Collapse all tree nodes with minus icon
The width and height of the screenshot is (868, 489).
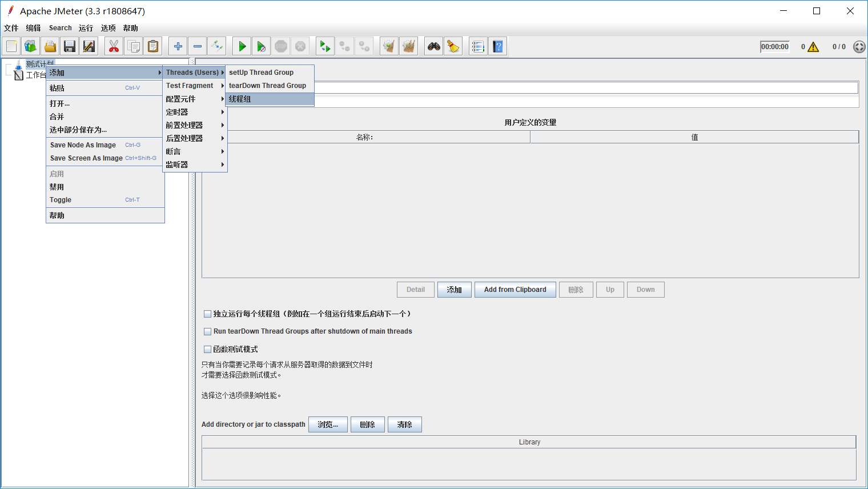(x=197, y=46)
